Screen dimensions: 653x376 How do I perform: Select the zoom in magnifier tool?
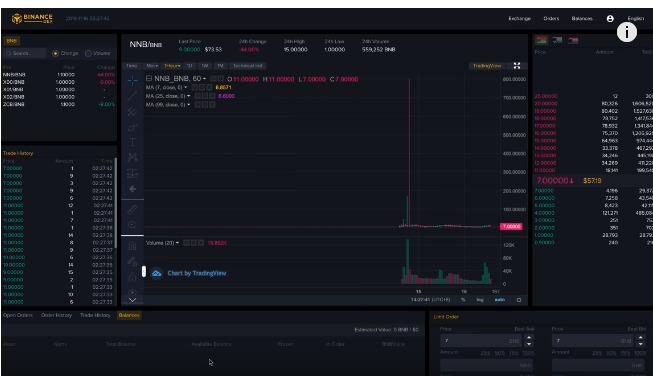[132, 225]
